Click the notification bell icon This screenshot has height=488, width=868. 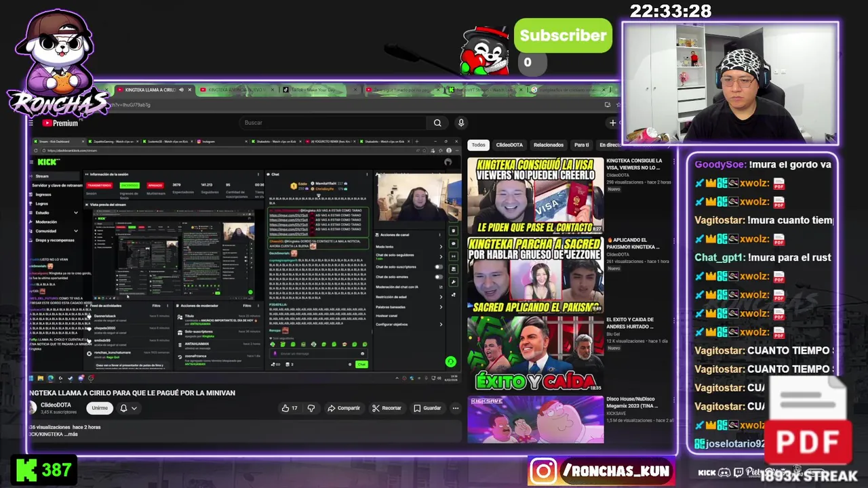pos(123,408)
